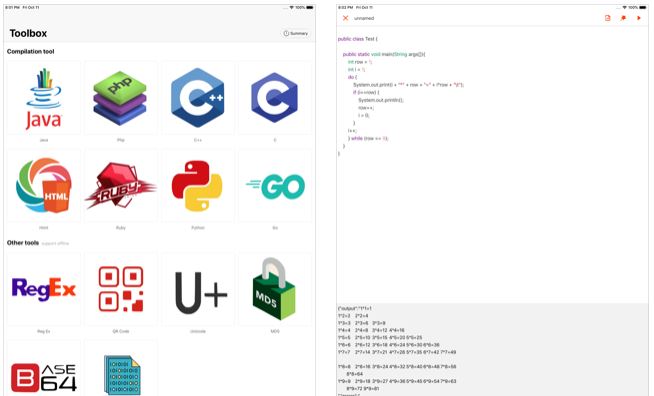Open the QR Code tool
Screen dimensions: 654x396
[x=120, y=289]
